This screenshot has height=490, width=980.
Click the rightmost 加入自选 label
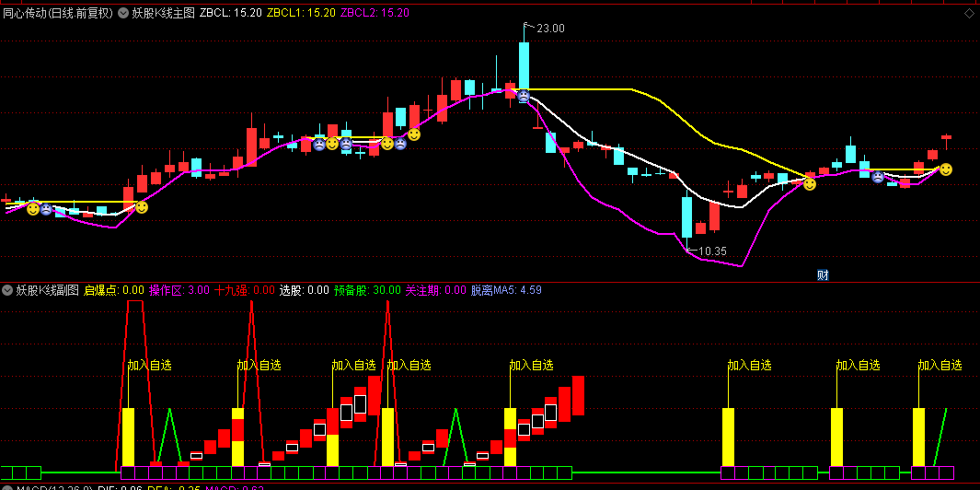tap(940, 365)
